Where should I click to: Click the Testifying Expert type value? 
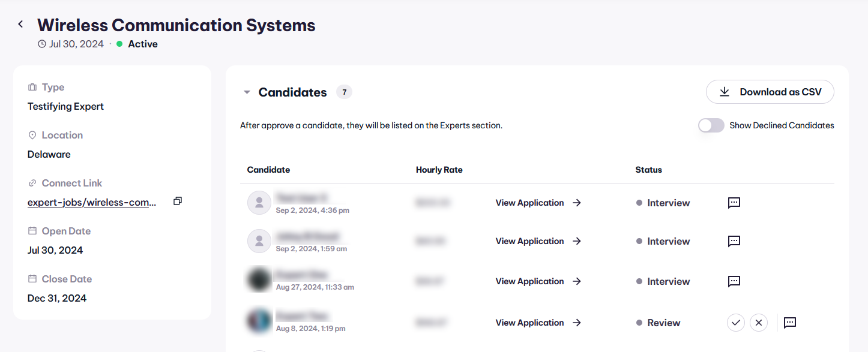(65, 106)
